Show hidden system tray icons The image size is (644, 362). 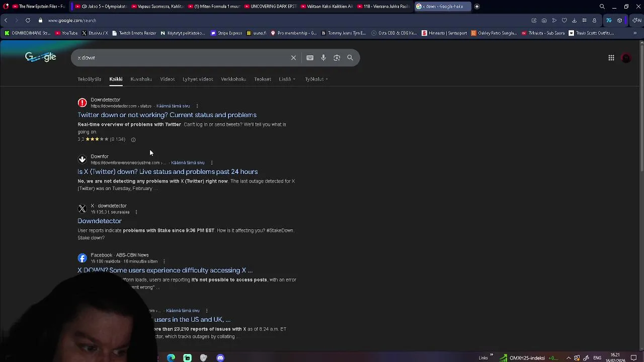pos(569,358)
